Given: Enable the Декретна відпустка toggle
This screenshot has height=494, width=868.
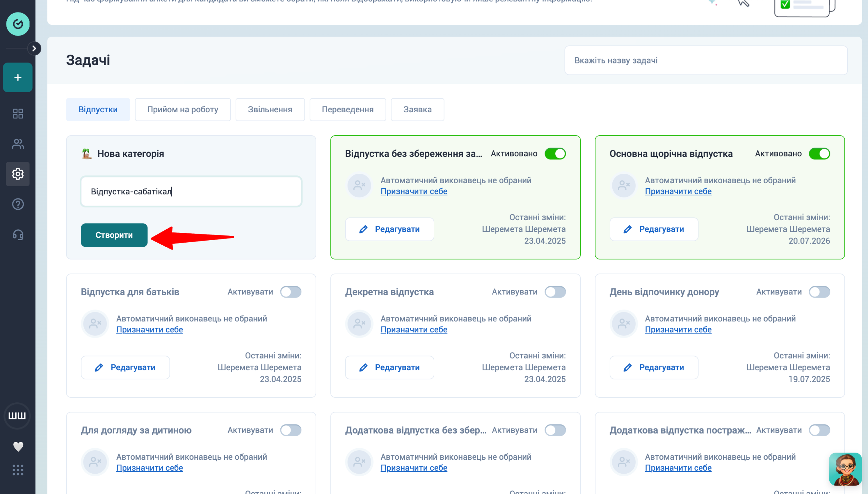Looking at the screenshot, I should pos(555,292).
